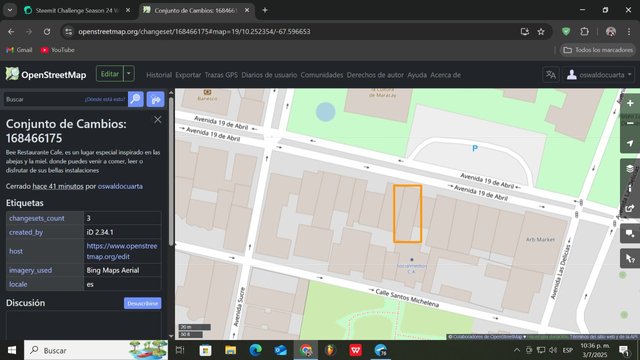This screenshot has width=640, height=360.
Task: Expand the browser tab search chevron
Action: point(10,10)
